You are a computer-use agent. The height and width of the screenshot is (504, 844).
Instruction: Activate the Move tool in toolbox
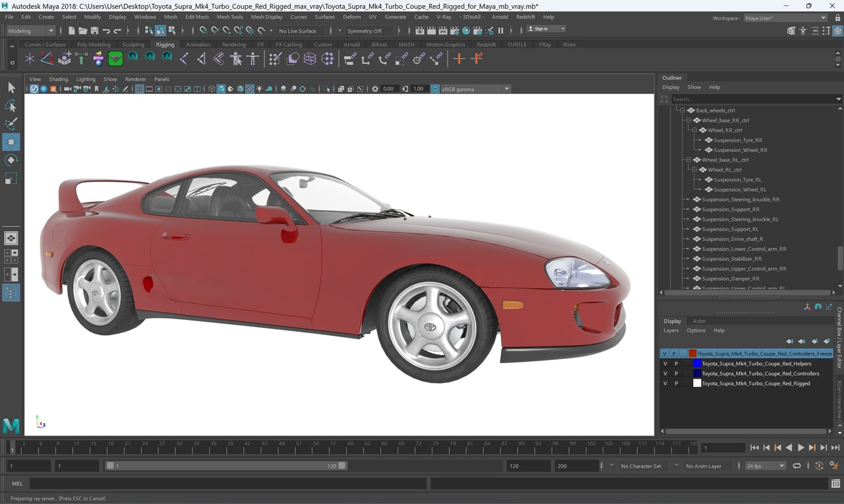tap(11, 142)
